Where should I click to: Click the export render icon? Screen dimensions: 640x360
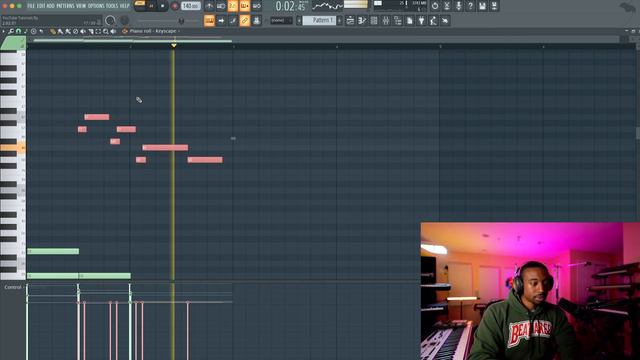coord(494,6)
